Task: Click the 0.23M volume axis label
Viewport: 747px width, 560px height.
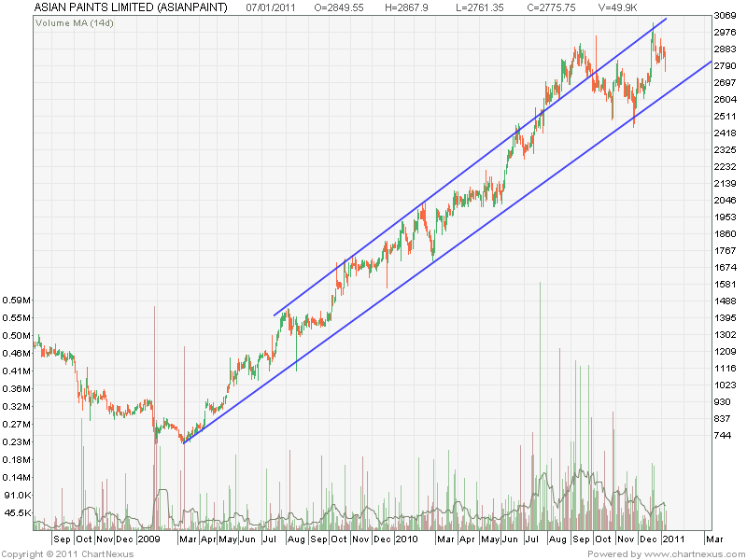Action: (17, 441)
